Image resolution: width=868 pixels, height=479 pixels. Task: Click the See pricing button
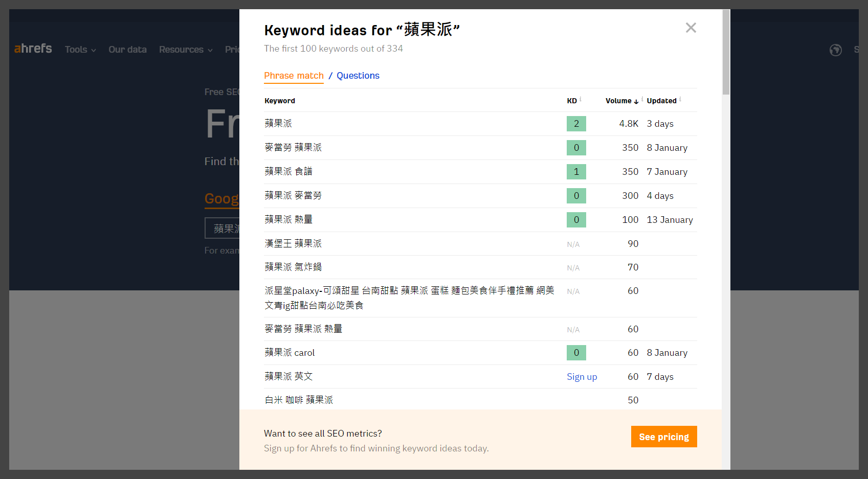click(x=663, y=437)
